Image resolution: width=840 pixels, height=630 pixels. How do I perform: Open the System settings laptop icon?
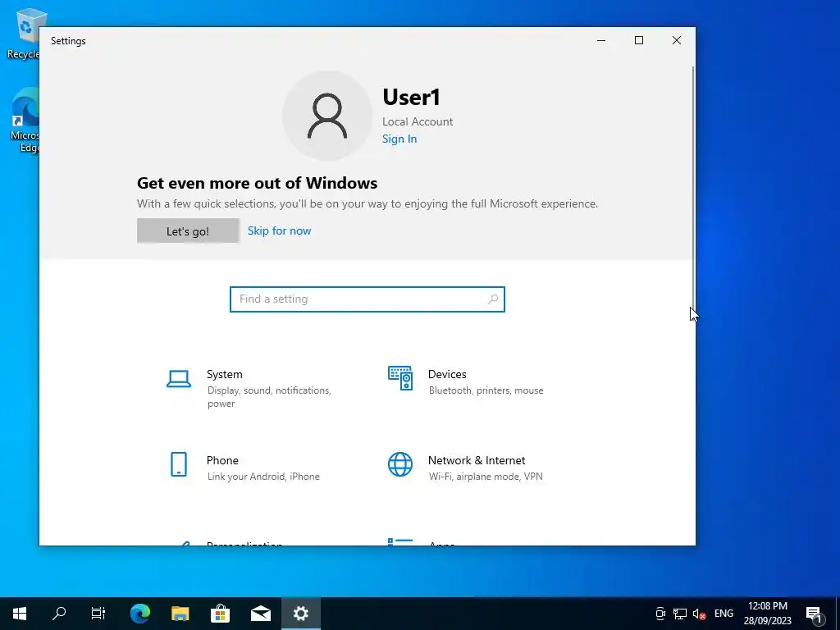[x=178, y=379]
